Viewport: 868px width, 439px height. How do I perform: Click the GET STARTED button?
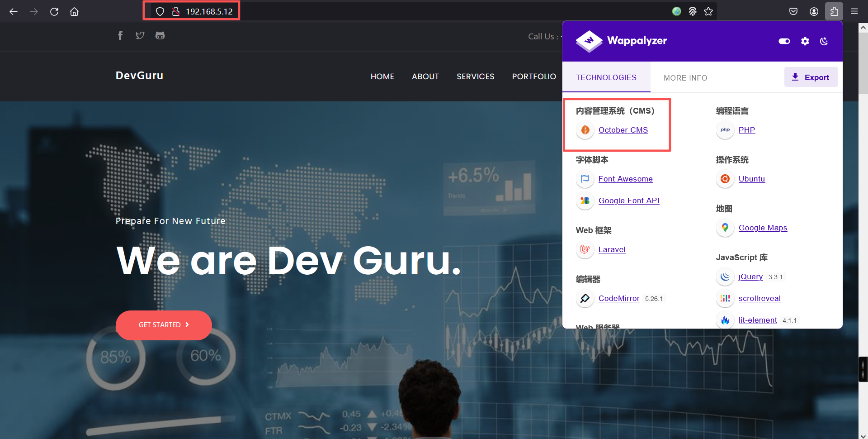coord(164,325)
